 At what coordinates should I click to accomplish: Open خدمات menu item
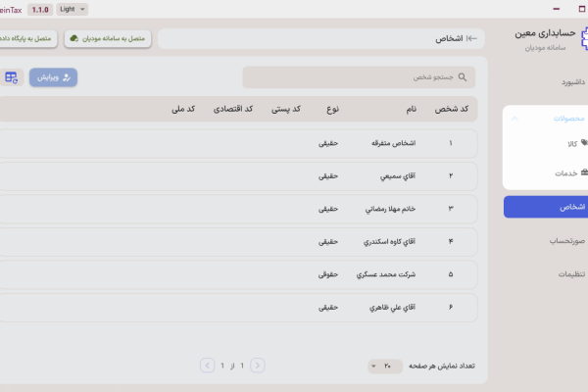click(565, 173)
